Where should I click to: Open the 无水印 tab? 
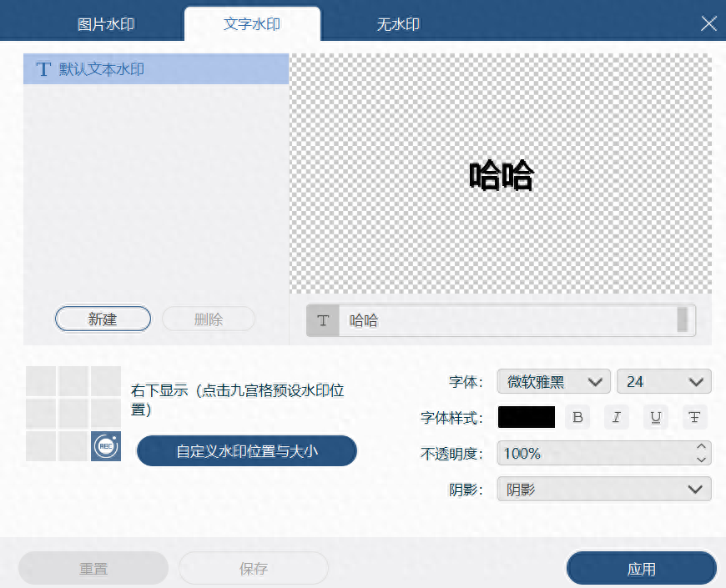[x=397, y=23]
